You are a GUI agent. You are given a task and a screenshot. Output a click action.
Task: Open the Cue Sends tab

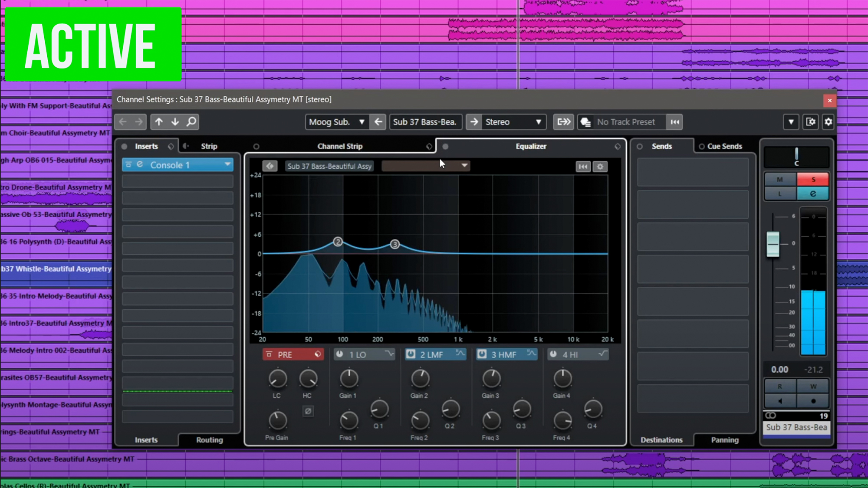pos(724,146)
